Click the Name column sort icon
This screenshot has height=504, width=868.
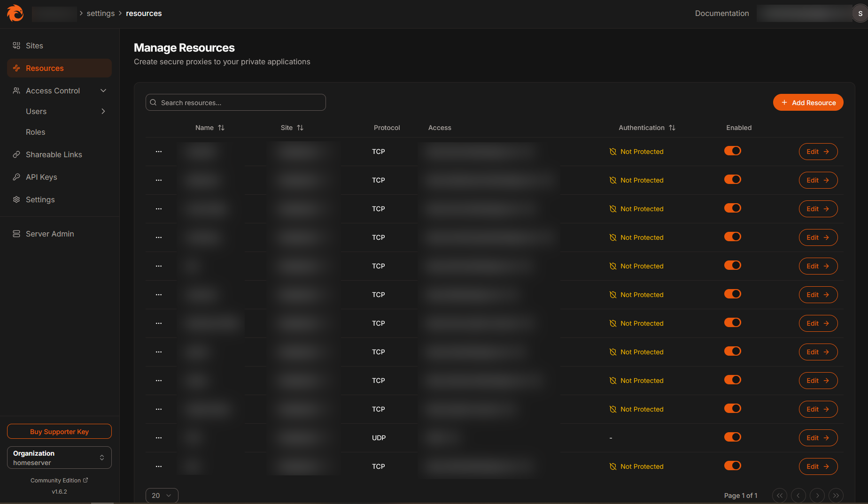pyautogui.click(x=221, y=128)
